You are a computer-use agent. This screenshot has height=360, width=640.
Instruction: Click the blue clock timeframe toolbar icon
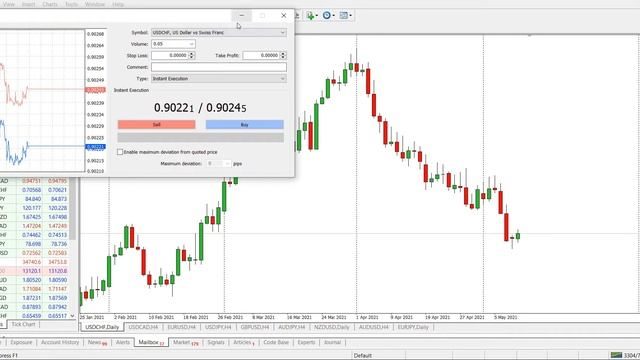tap(327, 16)
